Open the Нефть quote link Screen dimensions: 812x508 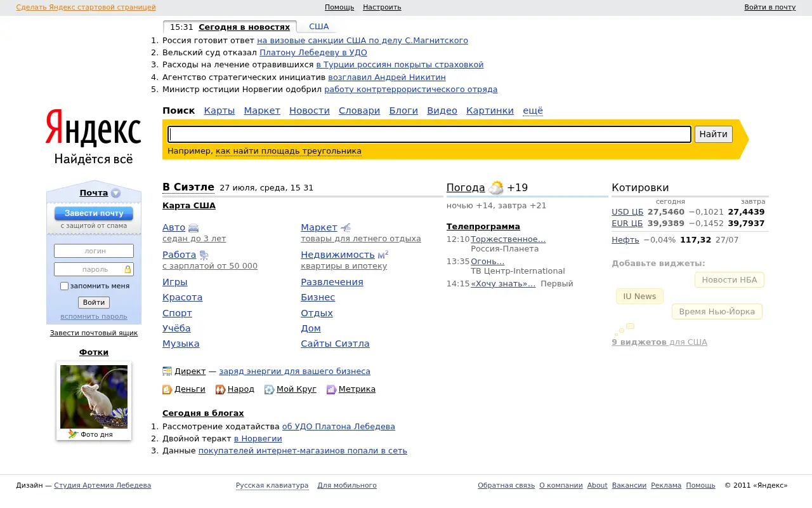[x=625, y=239]
